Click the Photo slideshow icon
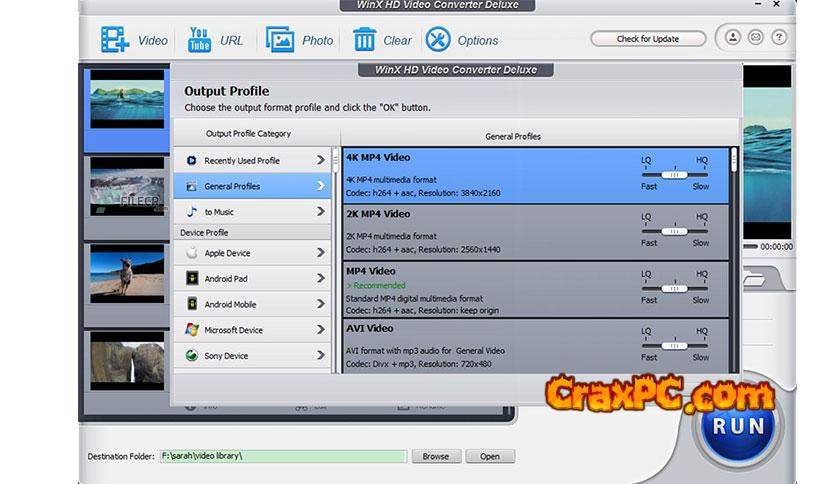This screenshot has width=836, height=484. 280,40
